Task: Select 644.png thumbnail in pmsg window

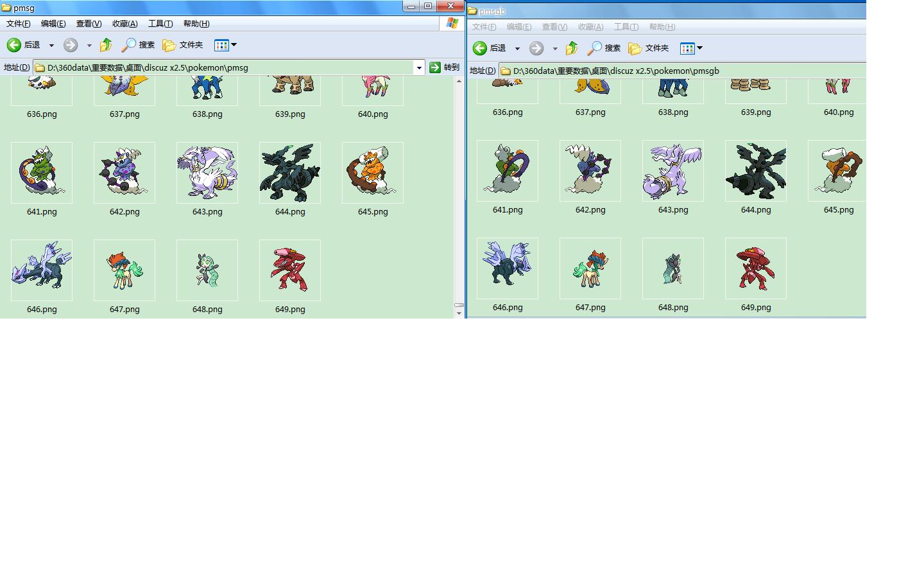Action: (290, 173)
